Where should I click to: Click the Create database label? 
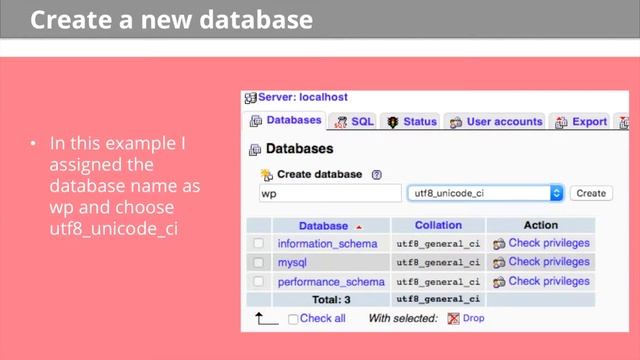[x=320, y=174]
